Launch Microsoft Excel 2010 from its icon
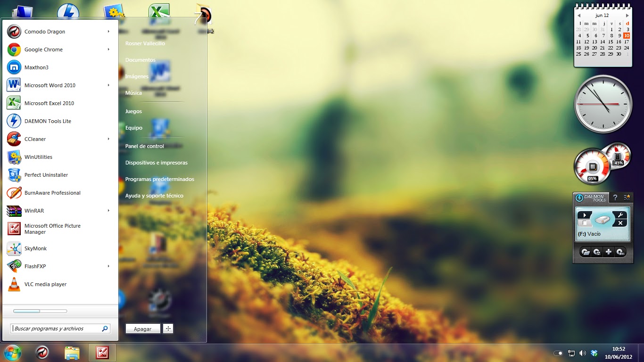The width and height of the screenshot is (644, 362). pyautogui.click(x=14, y=103)
